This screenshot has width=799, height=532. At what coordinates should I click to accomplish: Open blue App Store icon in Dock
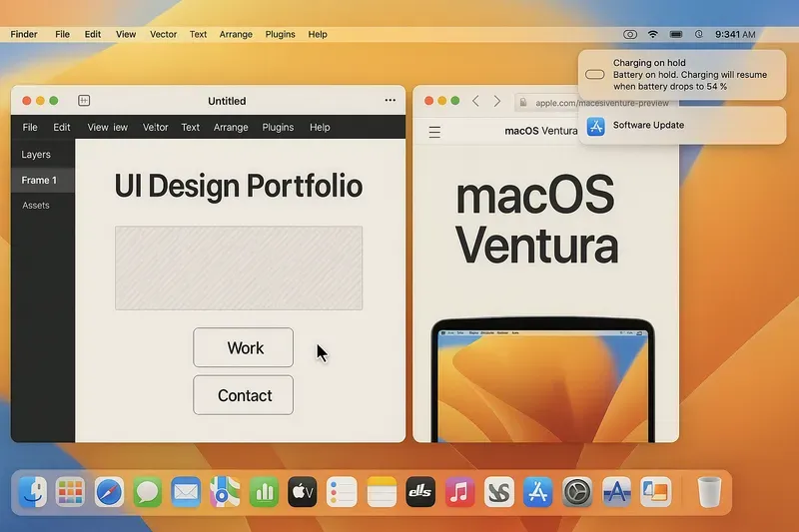pos(537,492)
